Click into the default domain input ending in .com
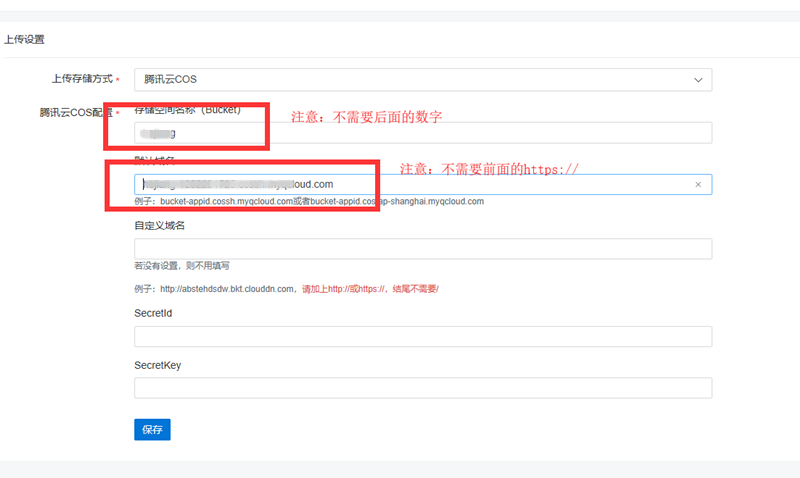Viewport: 800px width, 478px height. click(423, 184)
